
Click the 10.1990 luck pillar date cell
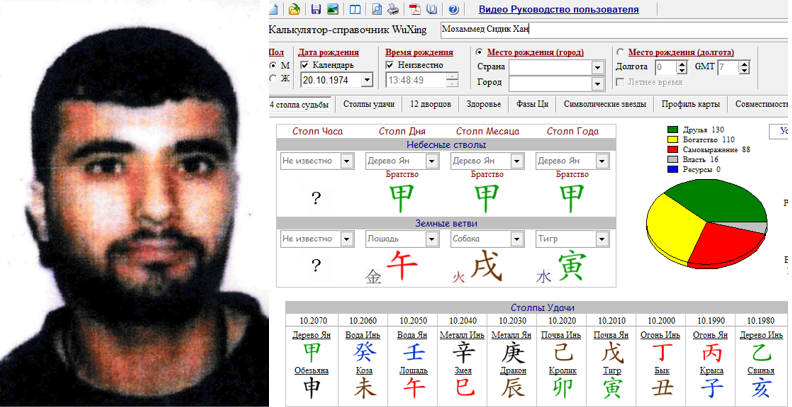[711, 321]
